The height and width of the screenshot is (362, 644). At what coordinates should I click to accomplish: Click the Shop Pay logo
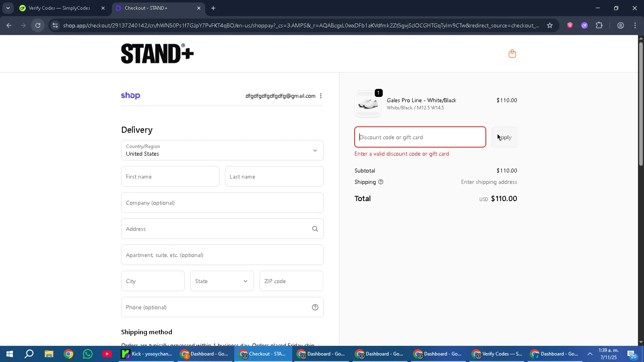[x=131, y=96]
